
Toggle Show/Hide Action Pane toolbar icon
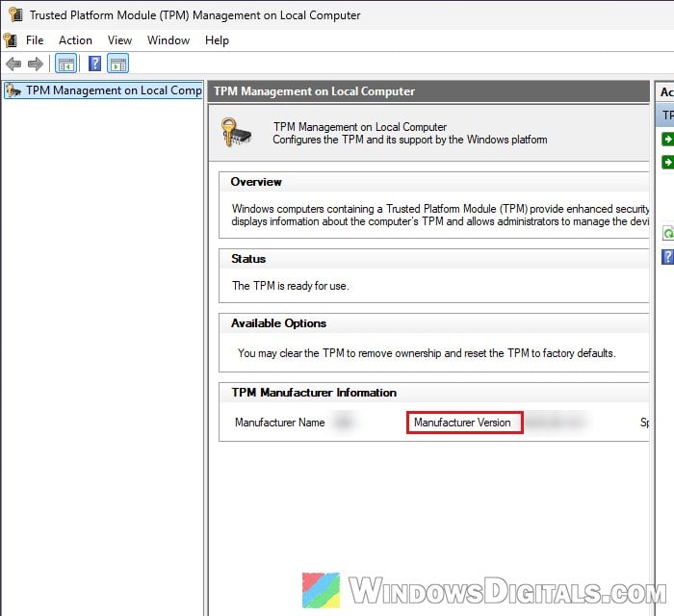pyautogui.click(x=117, y=64)
